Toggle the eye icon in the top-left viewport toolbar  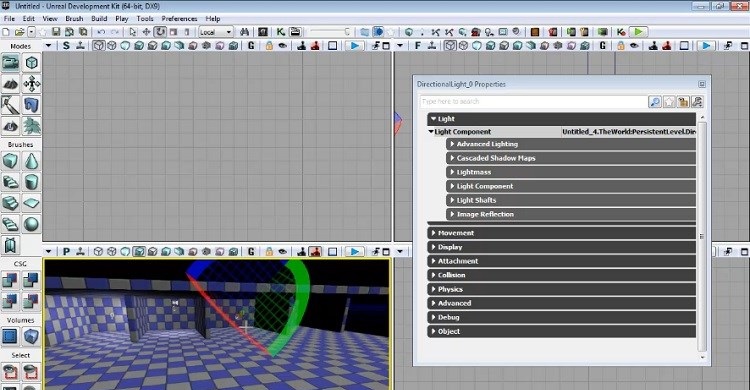283,46
